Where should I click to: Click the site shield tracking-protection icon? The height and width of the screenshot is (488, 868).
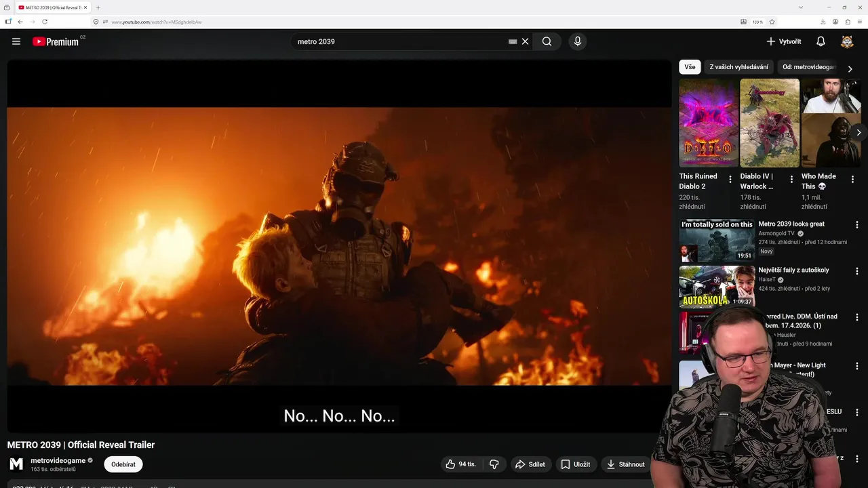pyautogui.click(x=96, y=22)
